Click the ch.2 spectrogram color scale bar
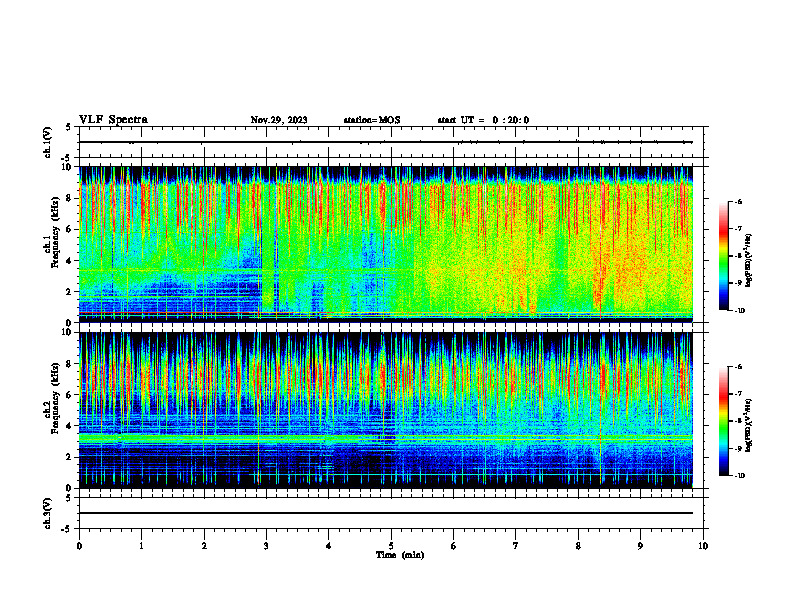Viewport: 792px width, 612px height. pyautogui.click(x=723, y=421)
